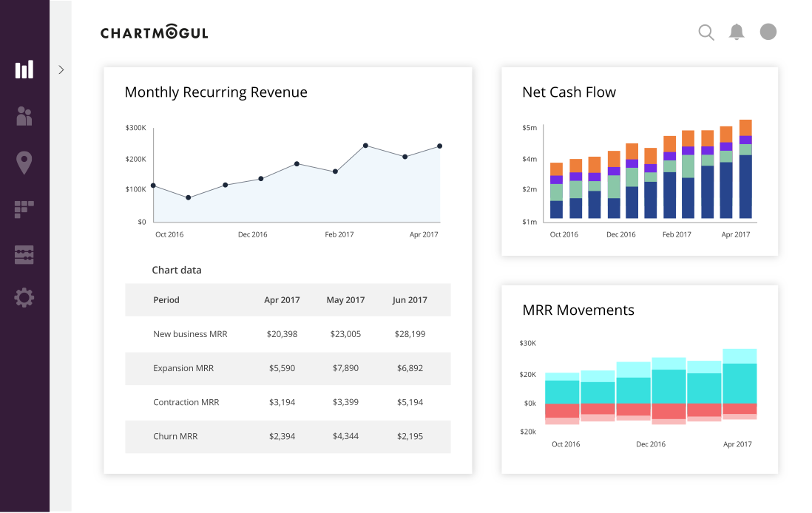Click the Monthly Recurring Revenue chart title

(216, 92)
